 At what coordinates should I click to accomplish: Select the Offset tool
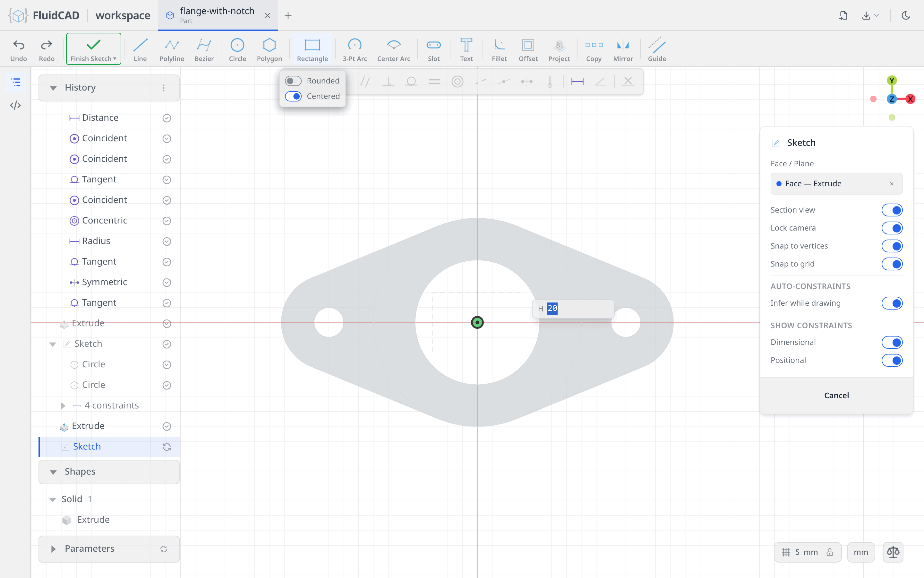coord(528,50)
